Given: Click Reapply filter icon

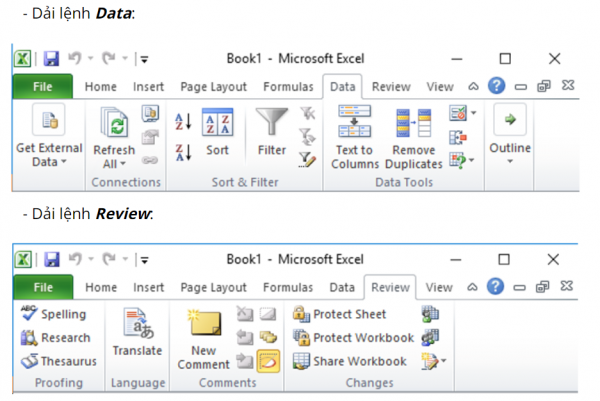Looking at the screenshot, I should tap(308, 137).
